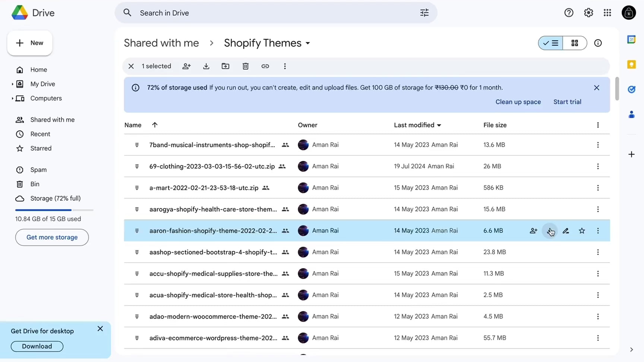The width and height of the screenshot is (644, 362).
Task: Open the account profile avatar
Action: (629, 13)
